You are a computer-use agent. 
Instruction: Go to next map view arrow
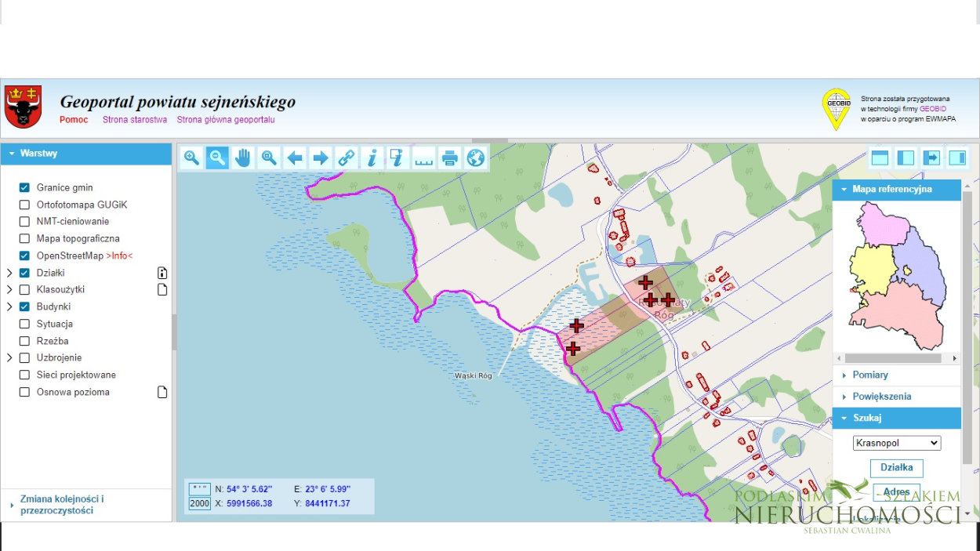point(321,158)
